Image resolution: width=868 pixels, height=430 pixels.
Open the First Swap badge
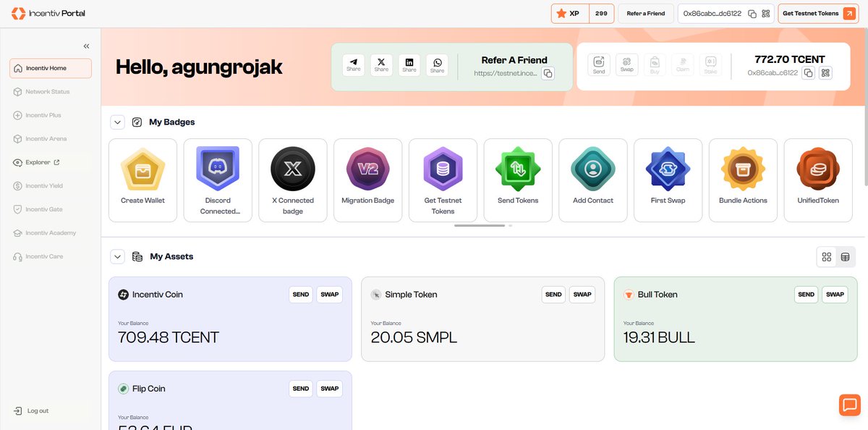668,180
